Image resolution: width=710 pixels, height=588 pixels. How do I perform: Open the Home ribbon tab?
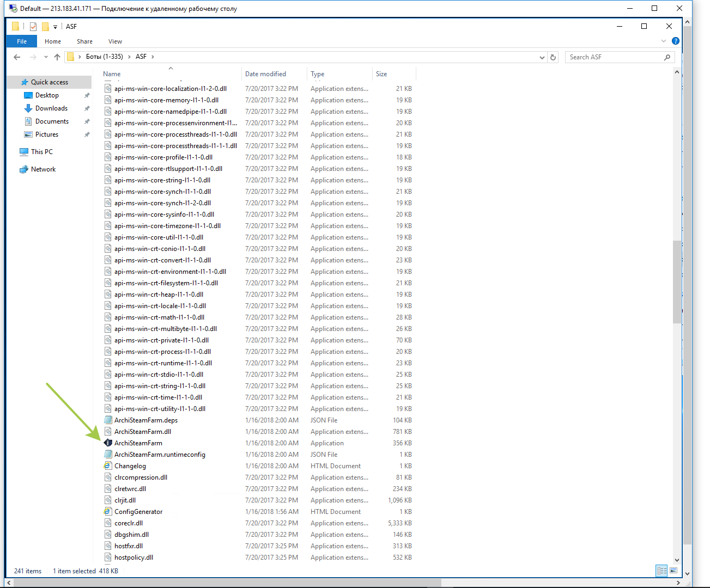click(53, 41)
